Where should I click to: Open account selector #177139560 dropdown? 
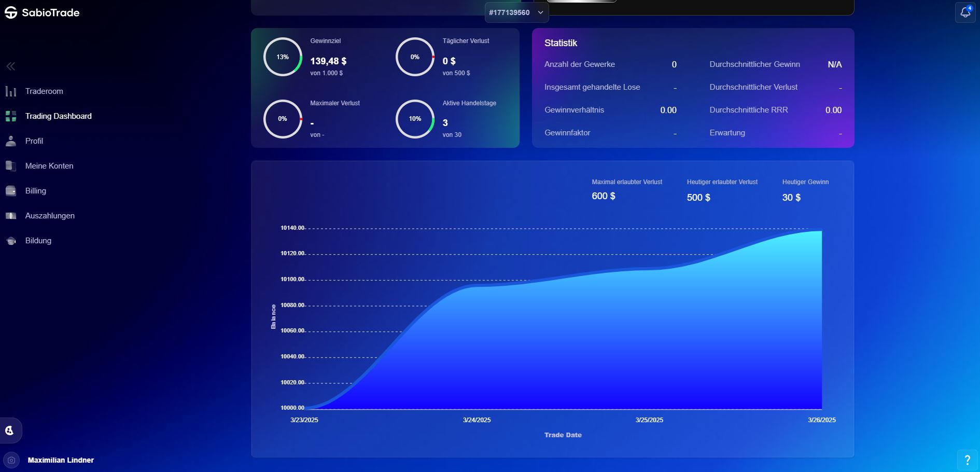(516, 12)
